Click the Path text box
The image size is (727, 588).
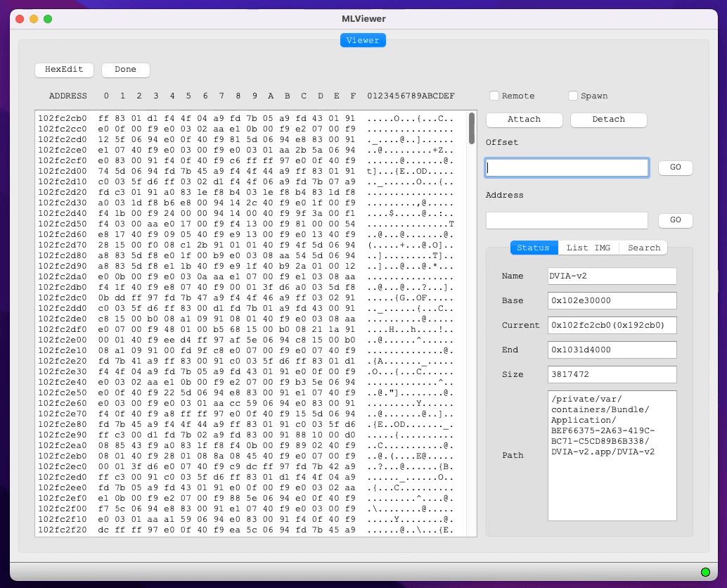click(x=612, y=455)
